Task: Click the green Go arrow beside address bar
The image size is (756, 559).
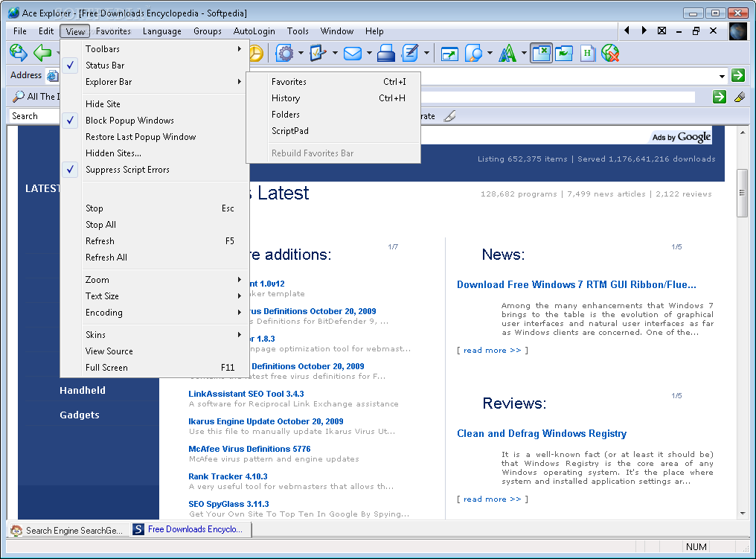Action: click(x=737, y=75)
